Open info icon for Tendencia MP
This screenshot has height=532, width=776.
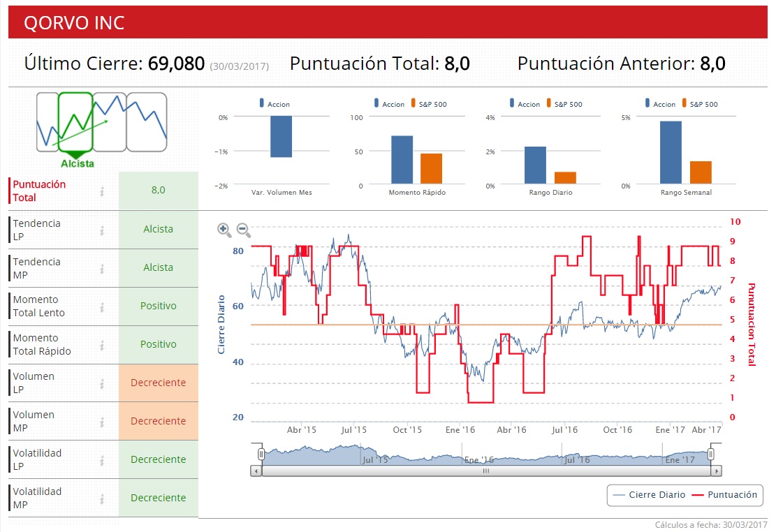click(102, 269)
